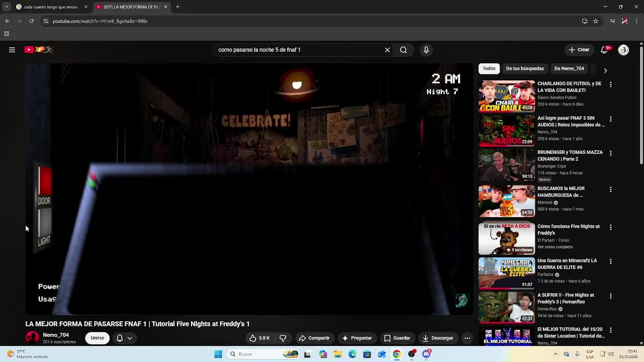644x362 pixels.
Task: Open options for BUSCAMOS la MEJOR HAMBURGUESA video
Action: (x=611, y=190)
